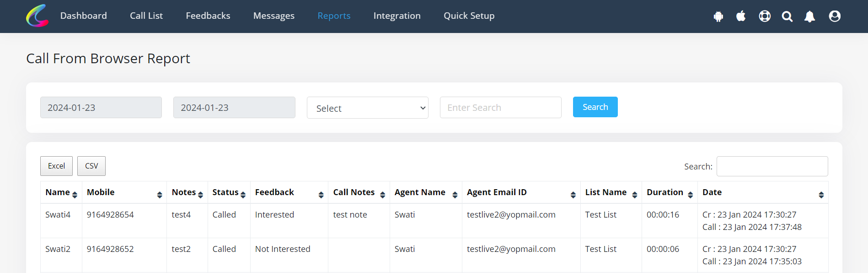The width and height of the screenshot is (868, 273).
Task: Export the report to Excel
Action: 56,166
